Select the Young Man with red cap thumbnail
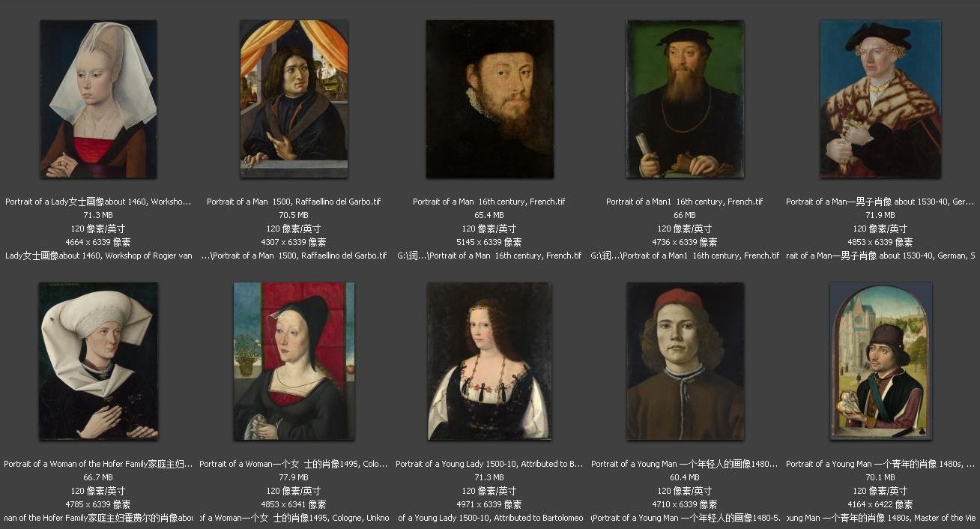Screen dimensions: 980x529 (686, 361)
